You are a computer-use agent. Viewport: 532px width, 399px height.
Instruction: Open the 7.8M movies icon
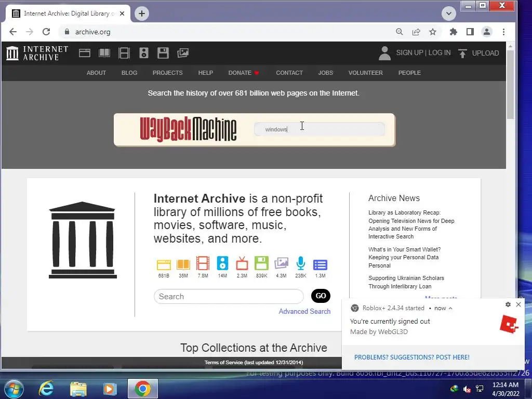(203, 263)
